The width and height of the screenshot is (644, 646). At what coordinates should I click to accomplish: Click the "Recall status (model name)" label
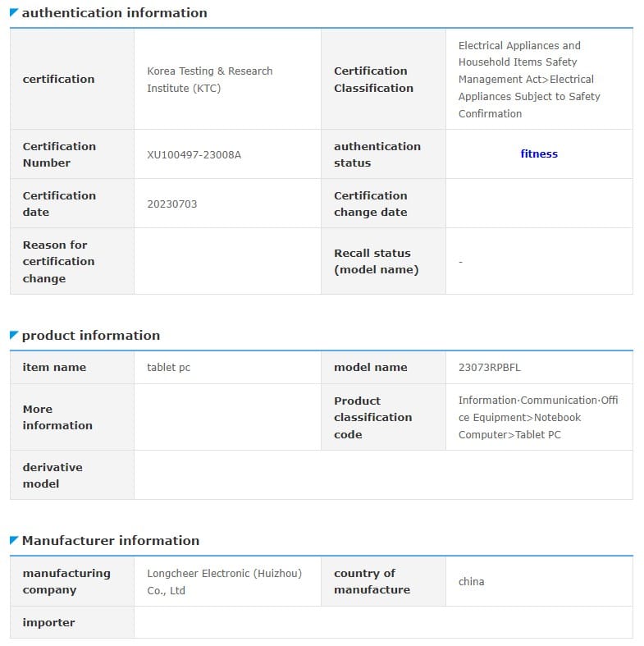[x=377, y=261]
